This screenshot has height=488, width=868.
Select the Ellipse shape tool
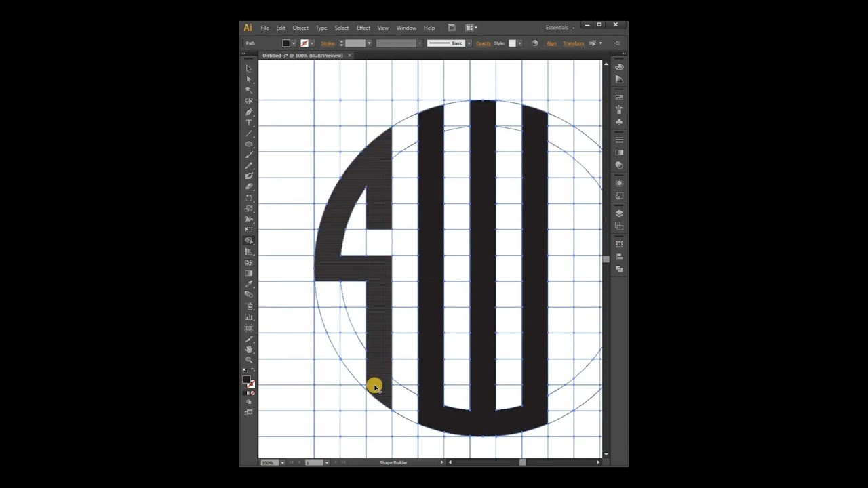249,144
